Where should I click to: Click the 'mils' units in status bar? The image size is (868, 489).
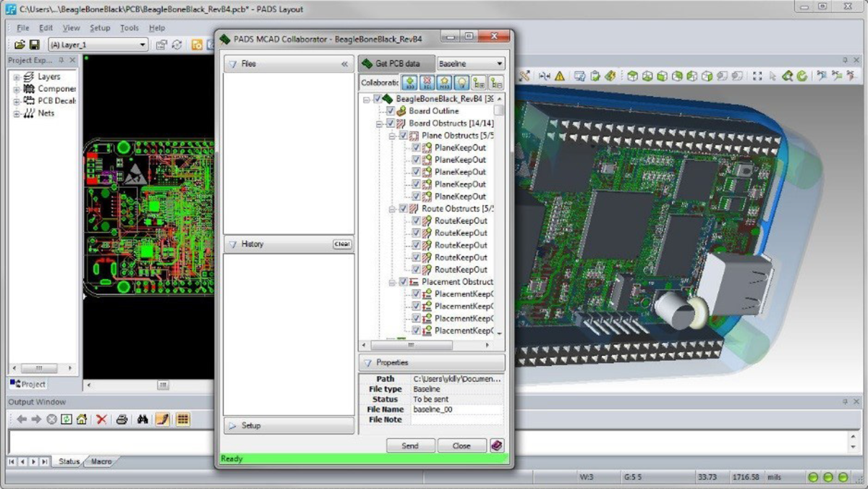coord(775,477)
